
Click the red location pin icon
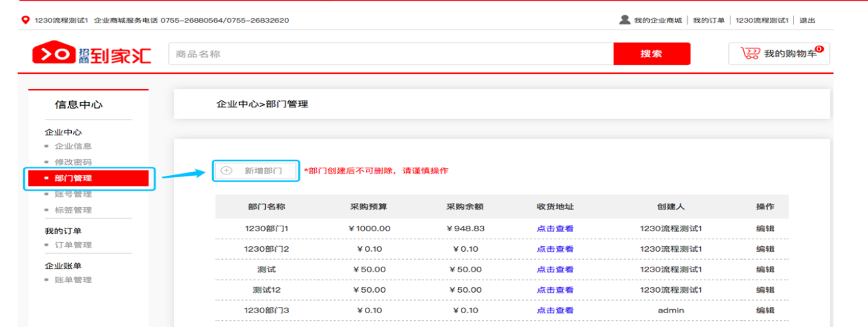(25, 20)
